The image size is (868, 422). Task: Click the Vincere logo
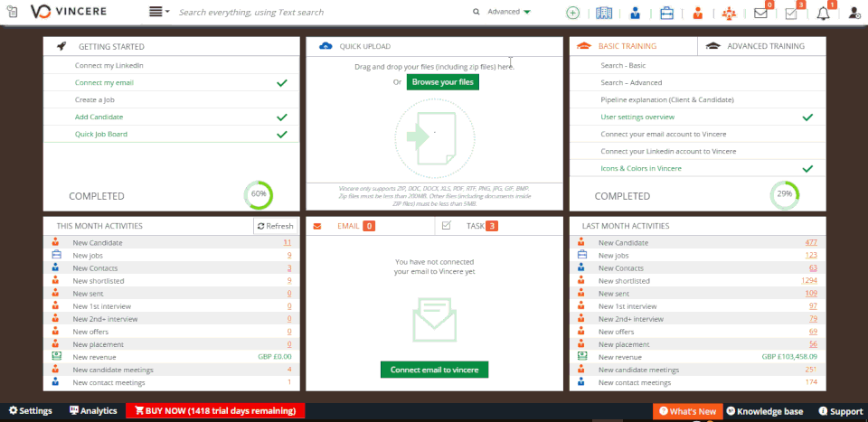[69, 12]
